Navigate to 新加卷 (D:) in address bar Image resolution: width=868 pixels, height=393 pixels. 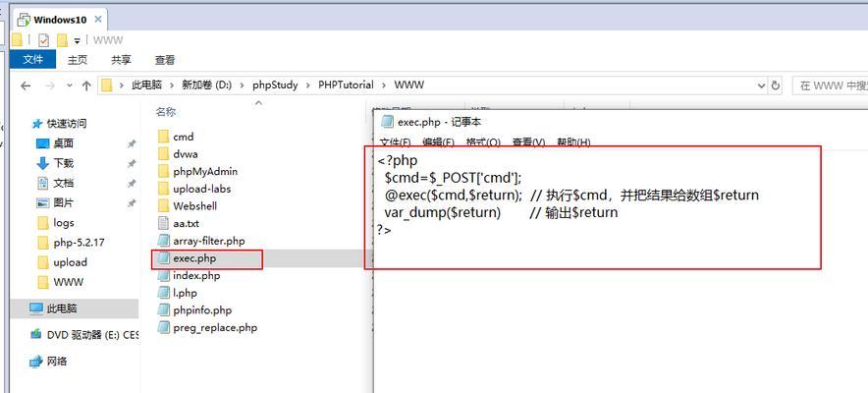[x=206, y=85]
